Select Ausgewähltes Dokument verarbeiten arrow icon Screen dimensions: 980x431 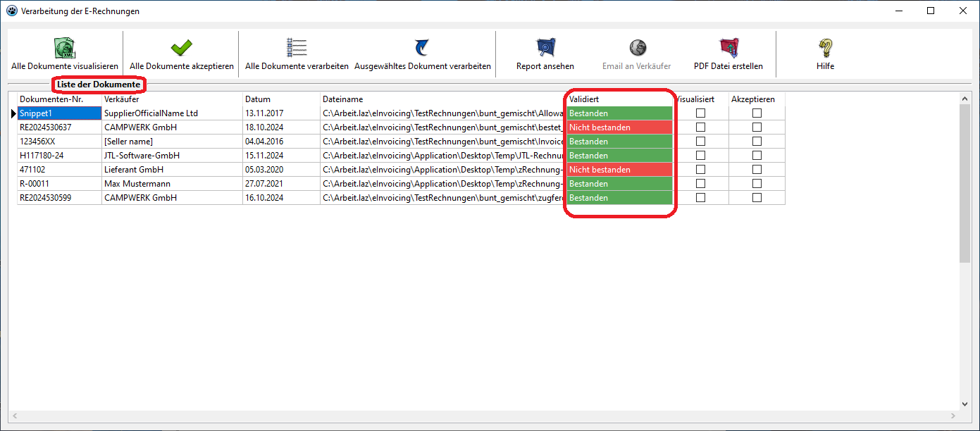[422, 48]
